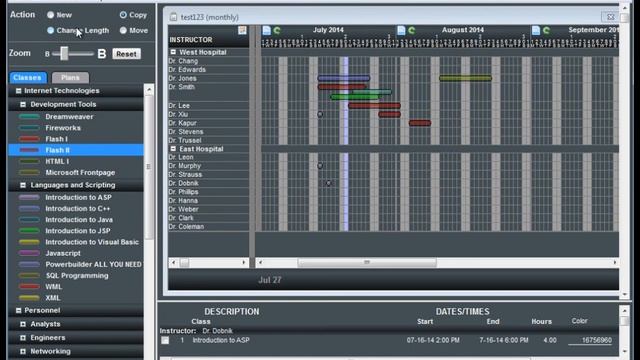This screenshot has width=640, height=360.
Task: Click the September green refresh icon
Action: click(547, 30)
